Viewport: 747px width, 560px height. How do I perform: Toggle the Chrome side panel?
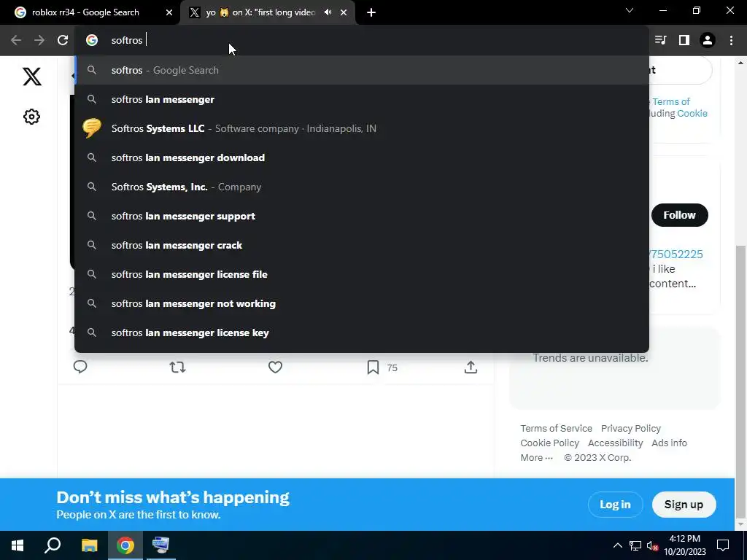[x=684, y=40]
